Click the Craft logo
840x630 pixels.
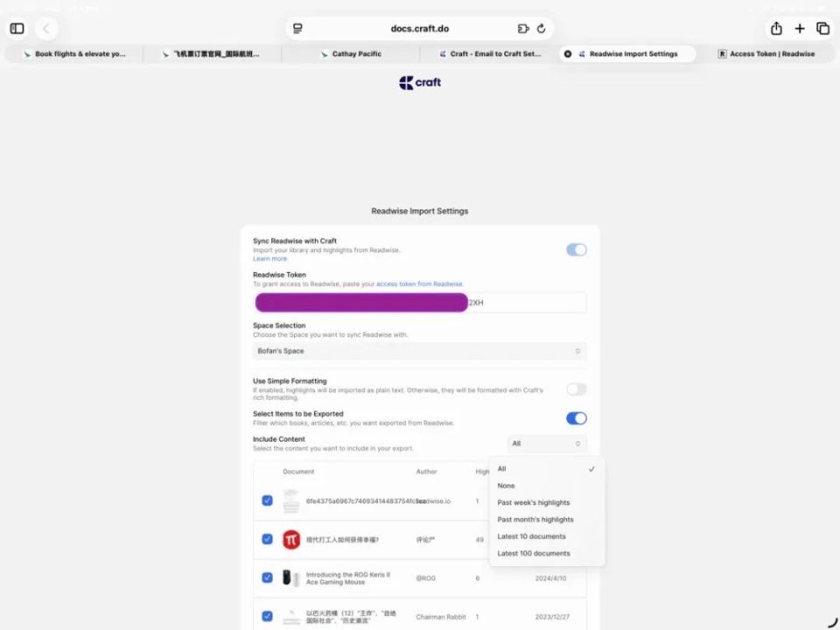click(x=420, y=82)
